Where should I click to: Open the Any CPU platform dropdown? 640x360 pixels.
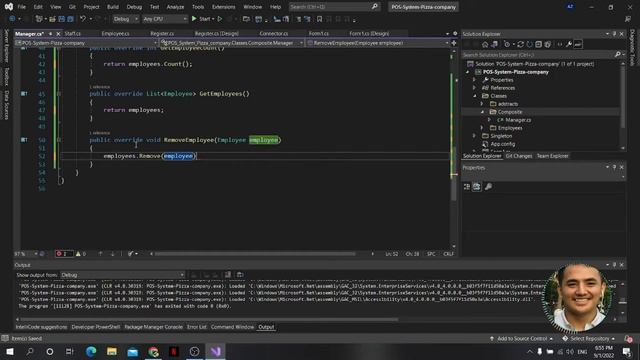165,19
